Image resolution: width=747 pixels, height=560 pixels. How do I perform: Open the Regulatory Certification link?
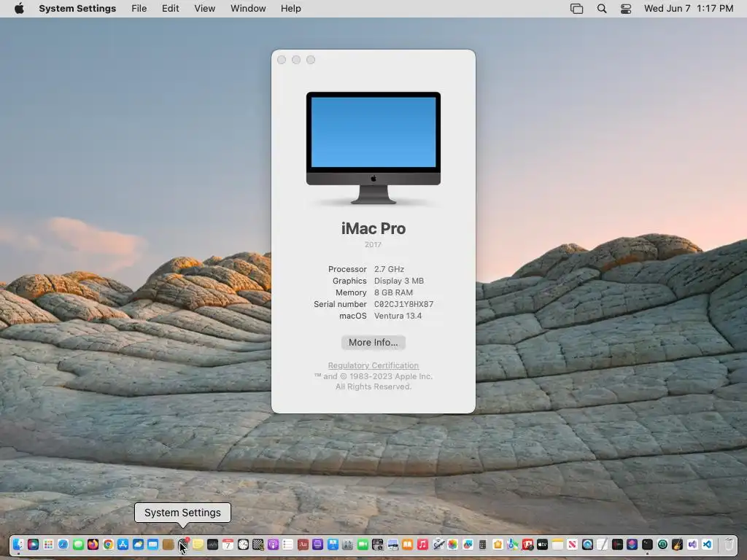373,365
